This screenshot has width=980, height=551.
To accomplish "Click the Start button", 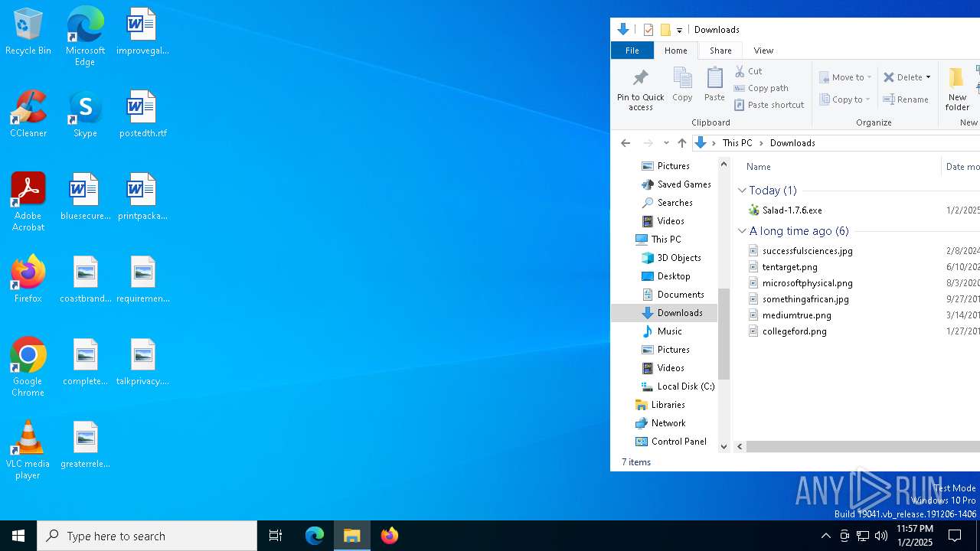I will coord(18,536).
